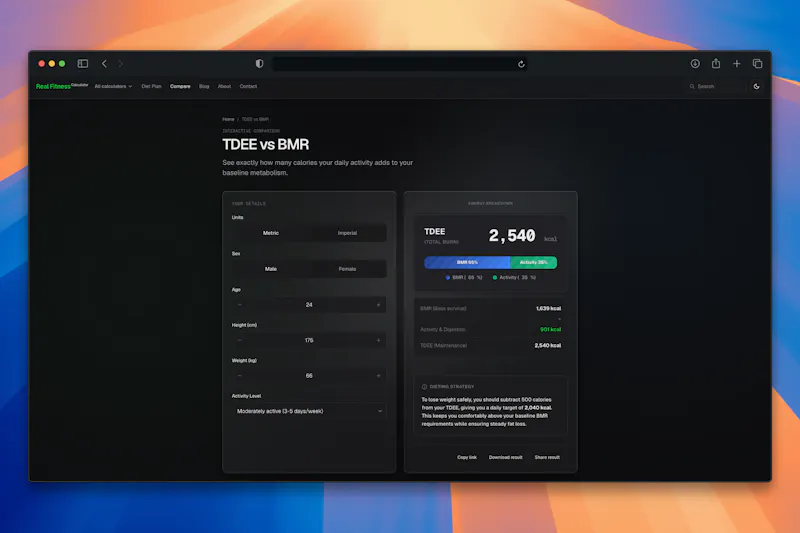Click Download result button
The image size is (800, 533).
click(506, 458)
